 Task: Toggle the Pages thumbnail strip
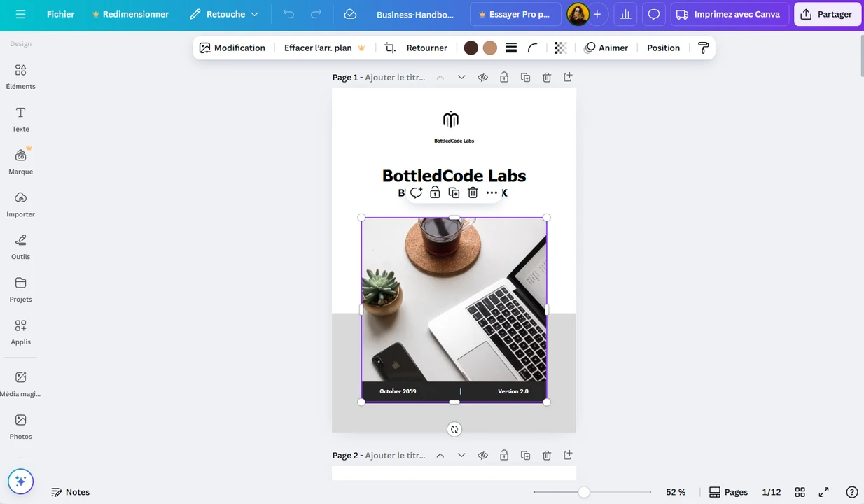tap(728, 492)
